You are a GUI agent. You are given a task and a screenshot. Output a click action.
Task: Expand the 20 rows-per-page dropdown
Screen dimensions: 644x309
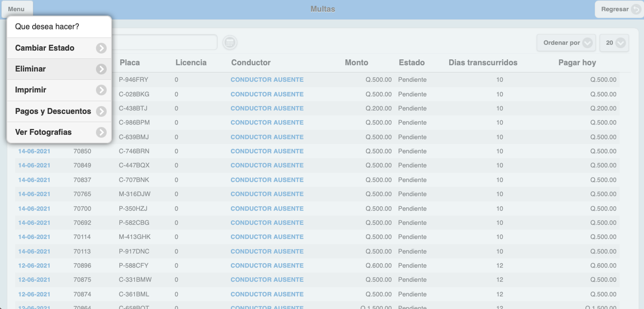(614, 43)
